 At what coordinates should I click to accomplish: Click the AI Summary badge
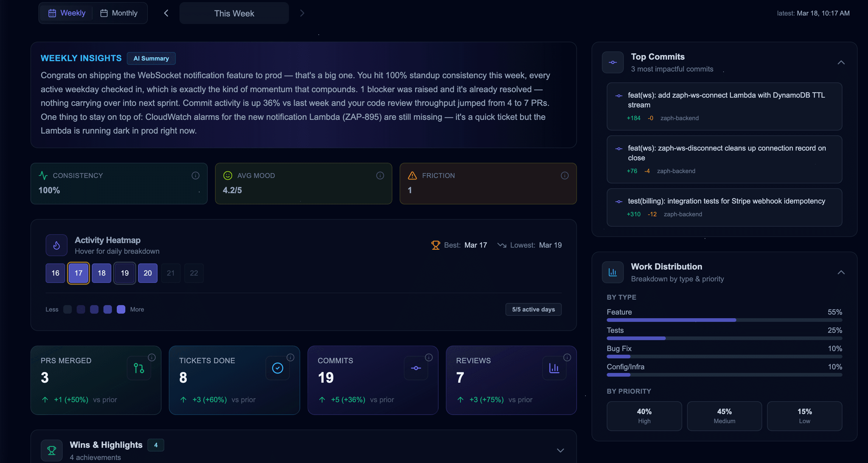(x=151, y=58)
